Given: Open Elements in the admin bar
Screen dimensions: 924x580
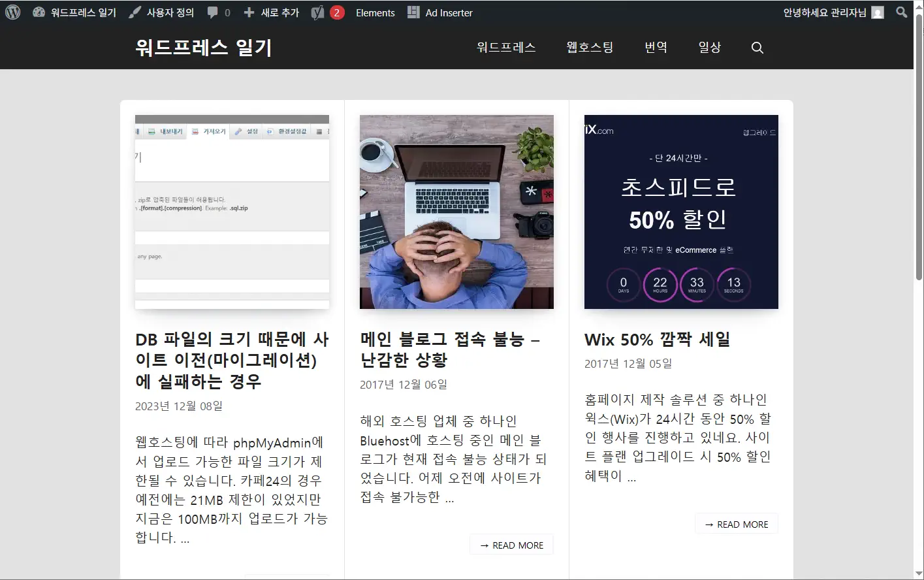Looking at the screenshot, I should click(375, 12).
